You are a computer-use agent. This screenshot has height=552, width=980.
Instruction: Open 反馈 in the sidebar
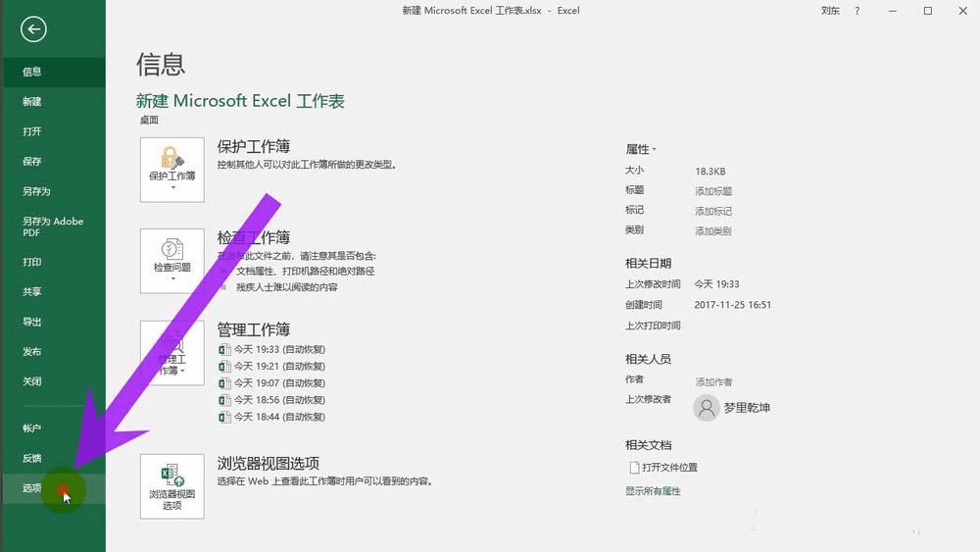pyautogui.click(x=53, y=458)
